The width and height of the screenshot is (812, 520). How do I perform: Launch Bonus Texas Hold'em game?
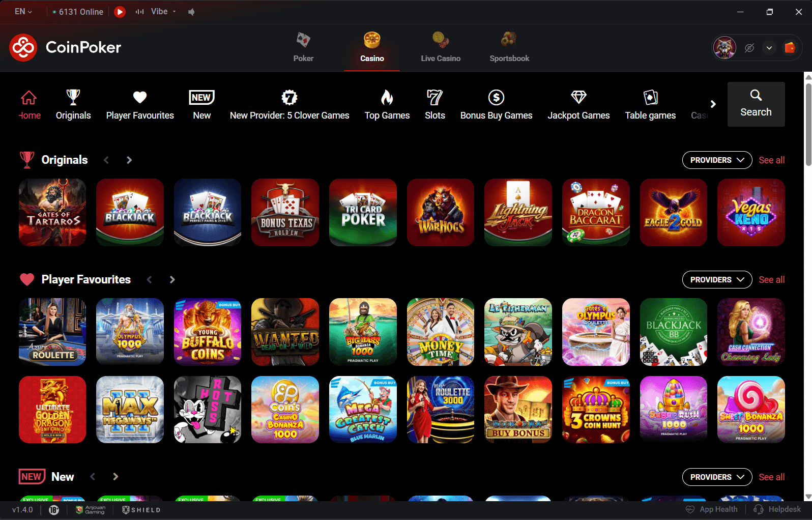tap(285, 212)
